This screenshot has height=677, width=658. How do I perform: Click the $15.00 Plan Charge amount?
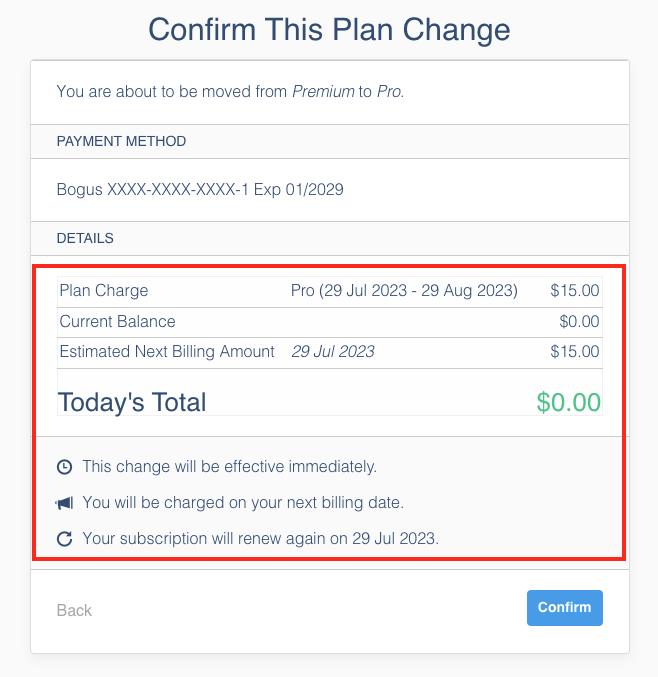point(575,291)
